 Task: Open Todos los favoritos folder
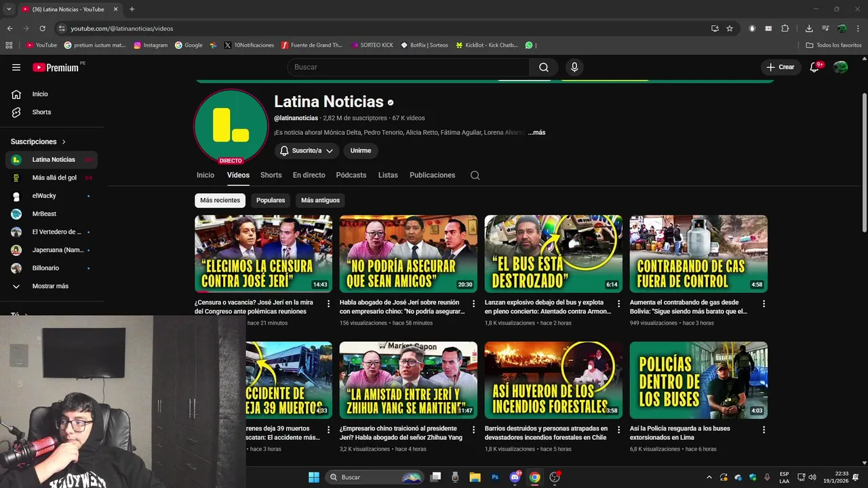pos(833,45)
